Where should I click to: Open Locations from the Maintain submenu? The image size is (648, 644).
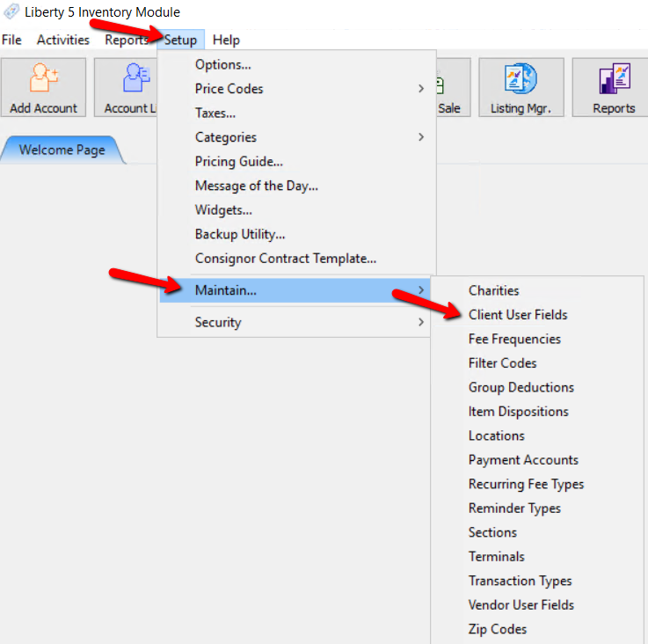tap(537, 435)
